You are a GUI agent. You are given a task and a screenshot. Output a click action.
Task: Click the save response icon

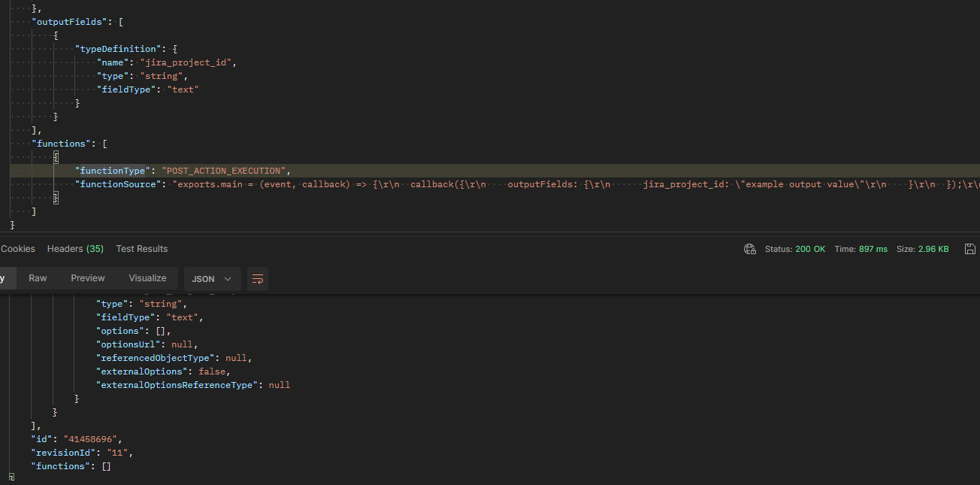[x=970, y=249]
